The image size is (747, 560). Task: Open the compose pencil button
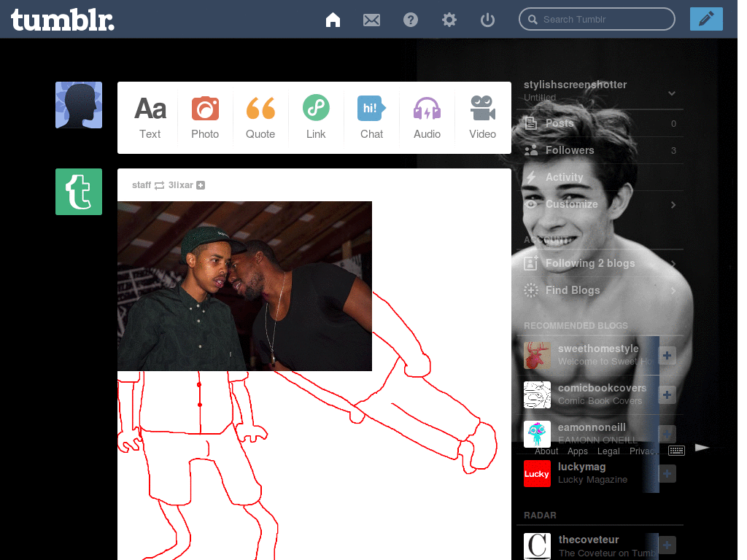(x=705, y=19)
